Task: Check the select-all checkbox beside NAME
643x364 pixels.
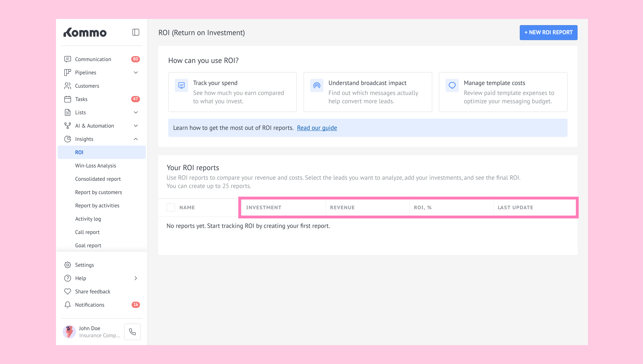Action: (170, 207)
